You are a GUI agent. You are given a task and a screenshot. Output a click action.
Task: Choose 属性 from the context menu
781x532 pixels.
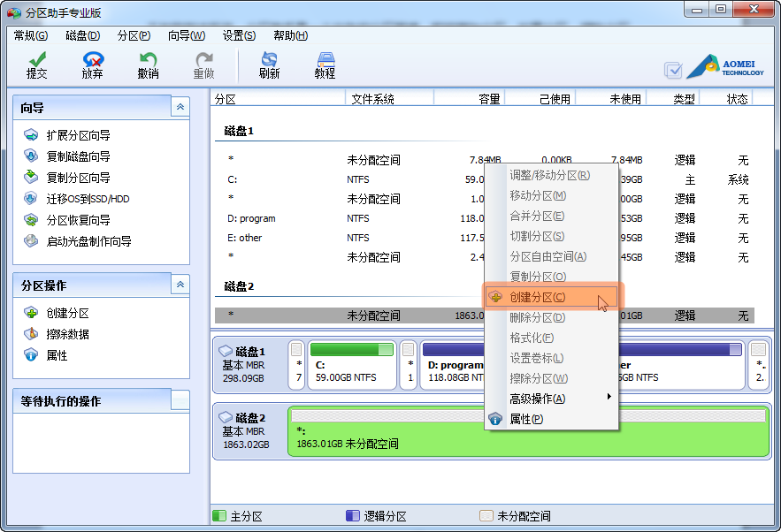point(526,419)
